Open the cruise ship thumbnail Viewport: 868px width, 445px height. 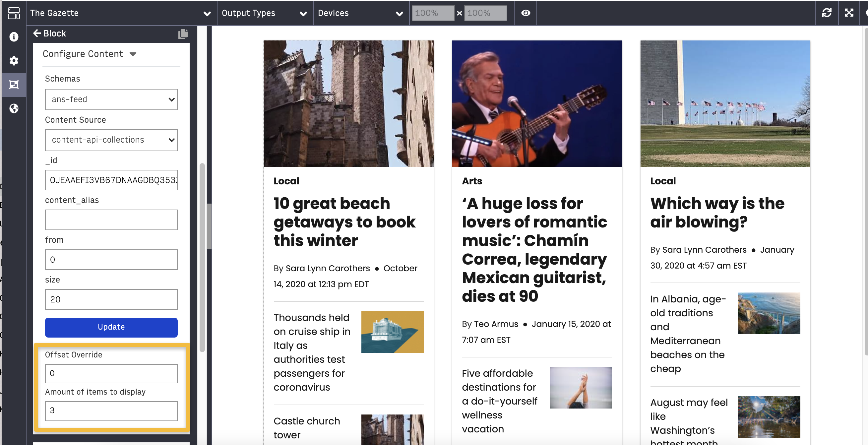[x=392, y=332]
